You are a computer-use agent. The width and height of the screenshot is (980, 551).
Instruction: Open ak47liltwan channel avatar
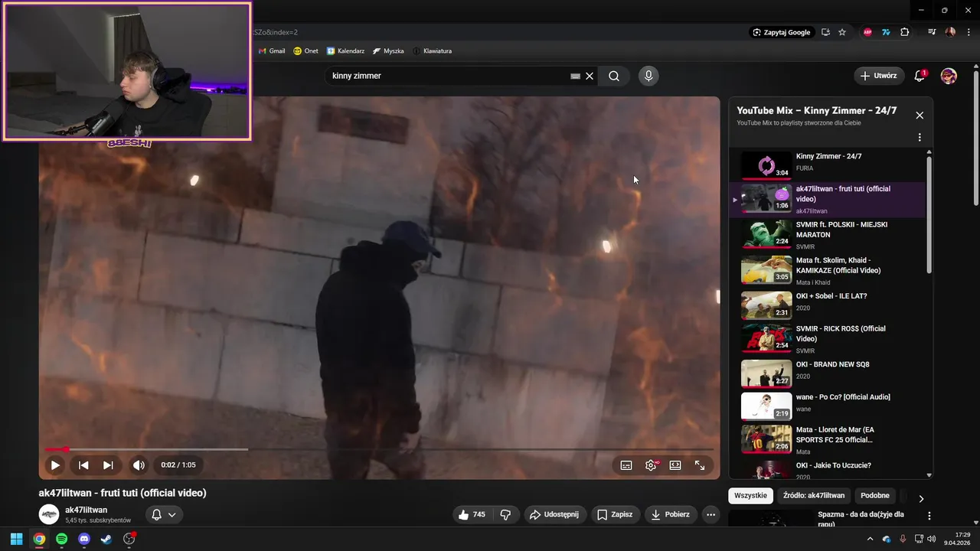click(x=49, y=514)
